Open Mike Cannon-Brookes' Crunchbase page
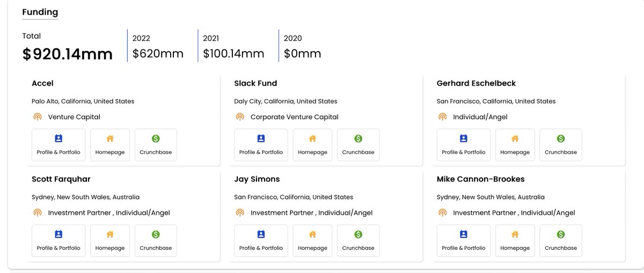This screenshot has width=644, height=273. [561, 240]
